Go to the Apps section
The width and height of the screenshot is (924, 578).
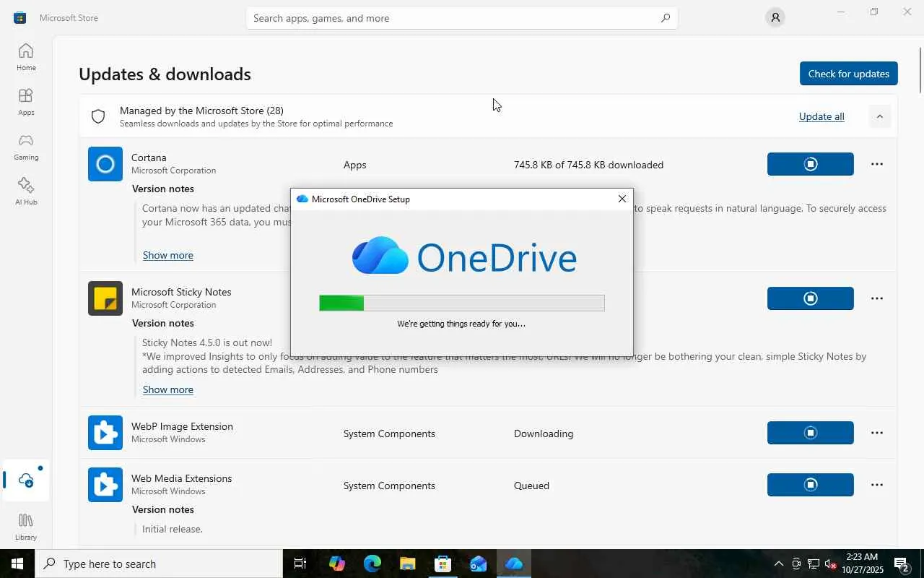26,102
